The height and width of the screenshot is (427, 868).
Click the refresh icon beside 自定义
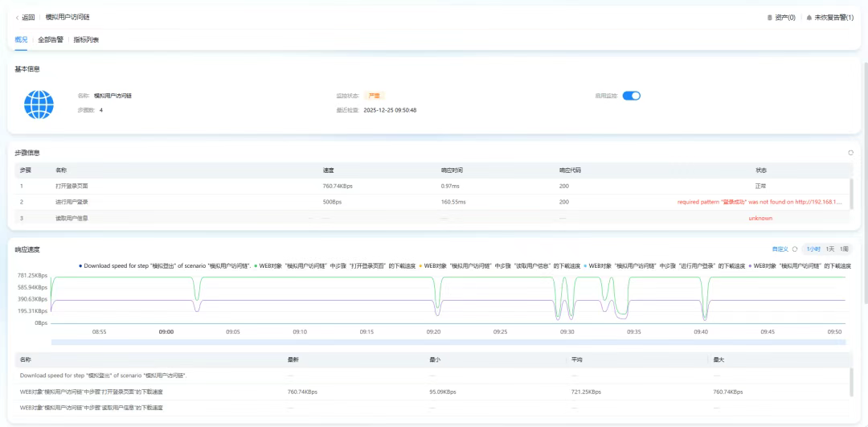click(795, 249)
